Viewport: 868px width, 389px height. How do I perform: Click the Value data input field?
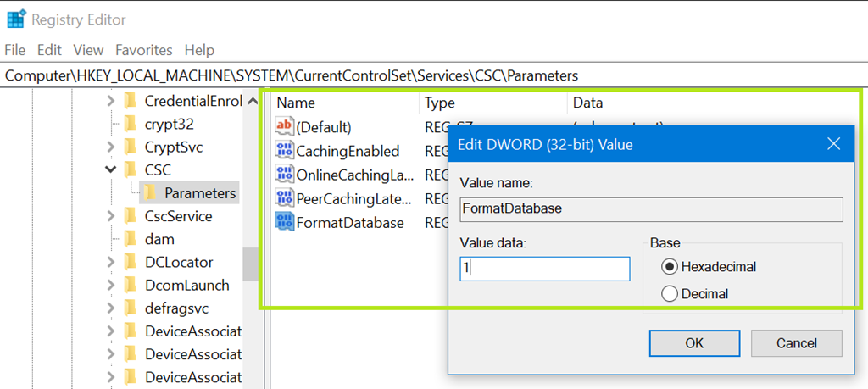[x=544, y=269]
